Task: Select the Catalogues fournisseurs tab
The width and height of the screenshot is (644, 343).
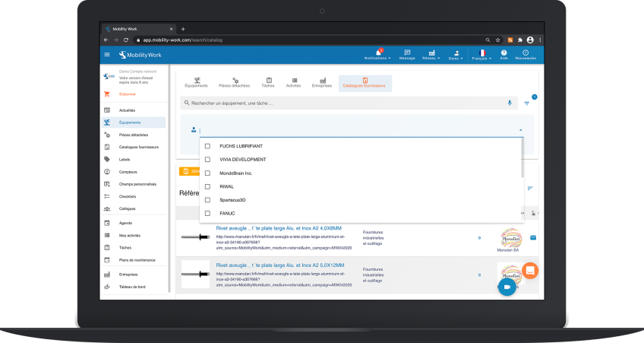Action: pyautogui.click(x=365, y=83)
